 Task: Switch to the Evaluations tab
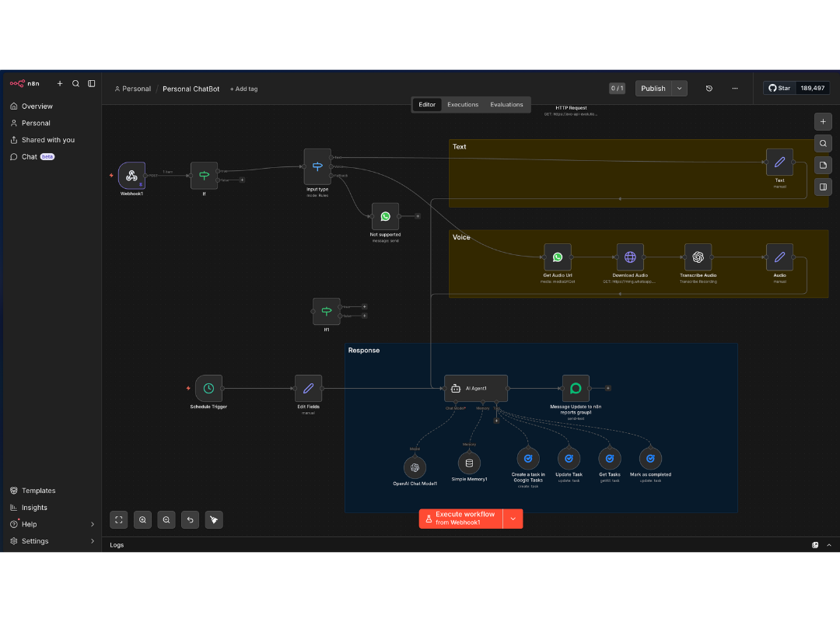506,104
